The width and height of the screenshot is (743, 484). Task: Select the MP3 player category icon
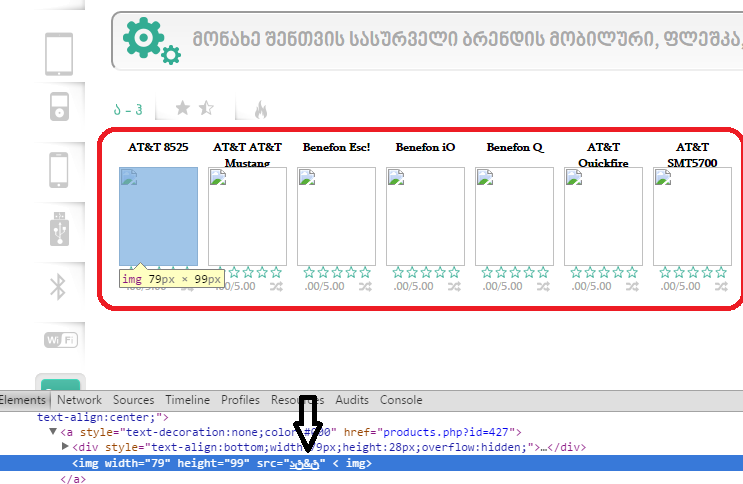(x=59, y=107)
